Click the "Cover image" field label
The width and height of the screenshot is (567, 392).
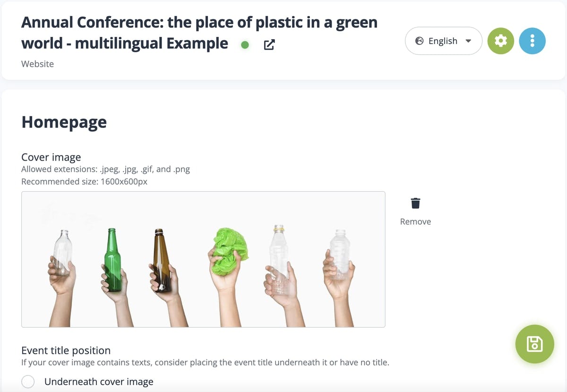[x=51, y=157]
